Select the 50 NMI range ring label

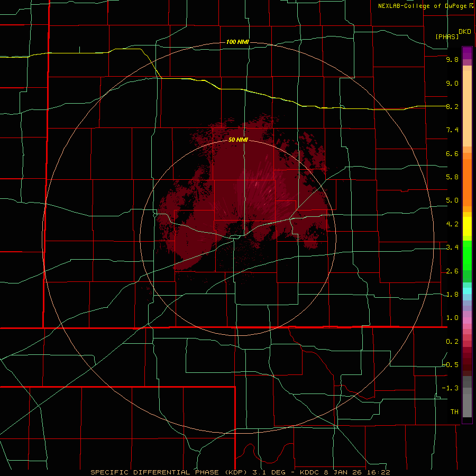coord(239,140)
